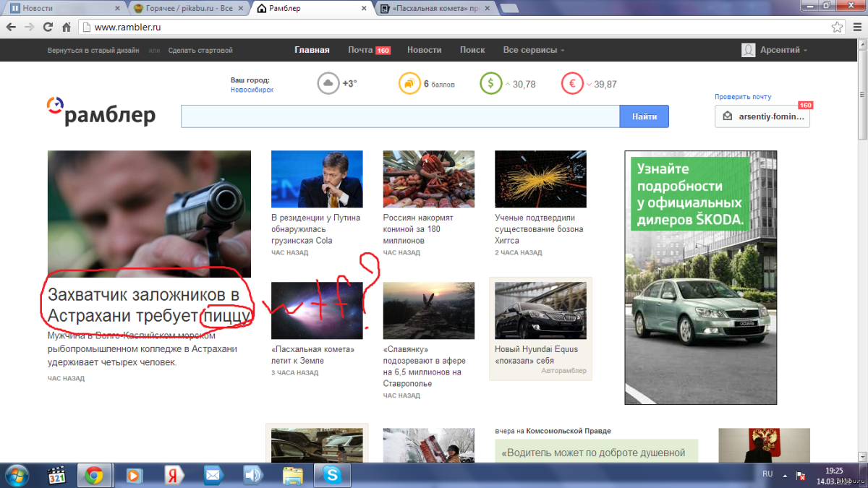Click the flag icon in the system tray
868x488 pixels.
(801, 475)
